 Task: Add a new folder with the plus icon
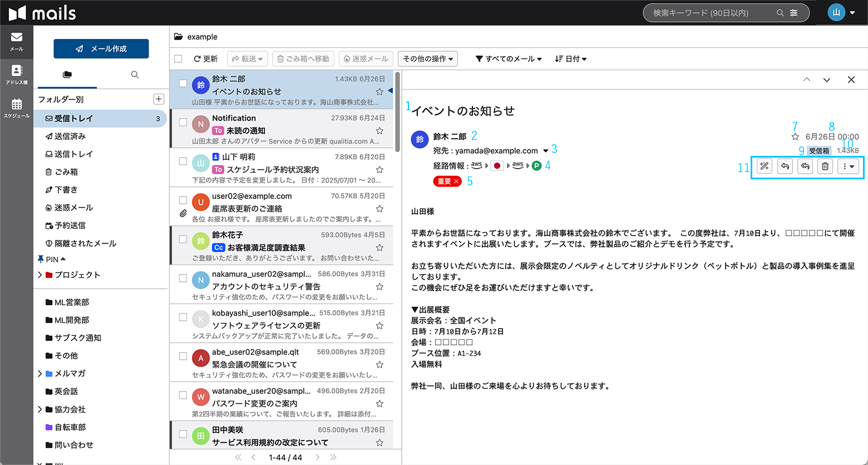click(159, 99)
